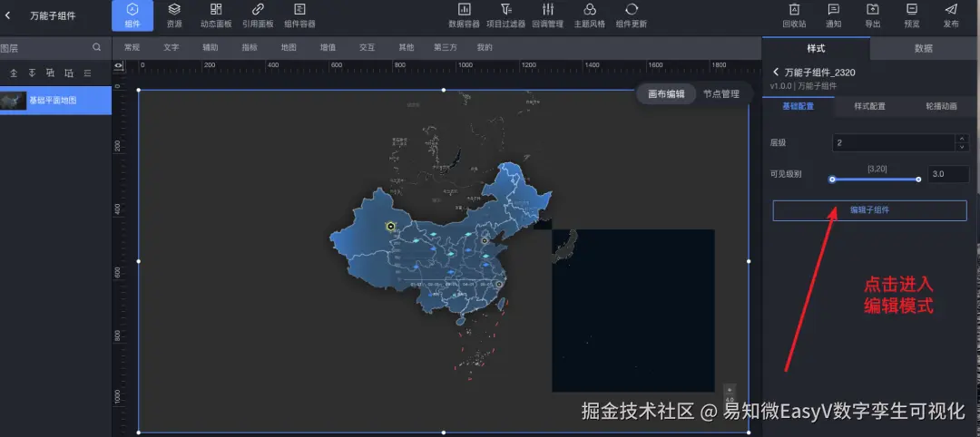Click the 基础平面地图 layer thumbnail
The image size is (980, 437).
coord(13,101)
